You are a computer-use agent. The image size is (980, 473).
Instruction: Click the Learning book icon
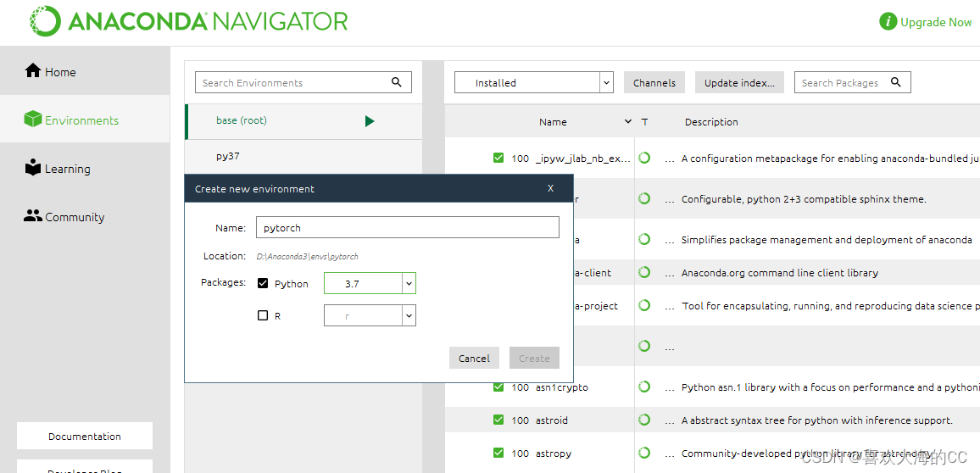[32, 168]
